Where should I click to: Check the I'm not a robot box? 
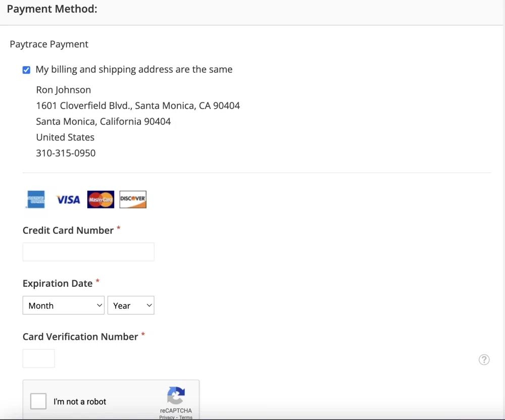(38, 401)
